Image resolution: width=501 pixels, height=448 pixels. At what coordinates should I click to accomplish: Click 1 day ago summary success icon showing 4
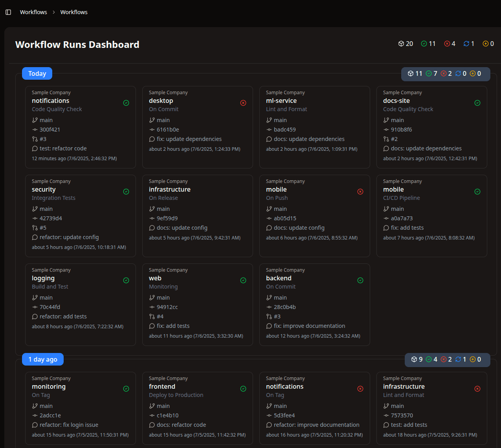pos(429,359)
